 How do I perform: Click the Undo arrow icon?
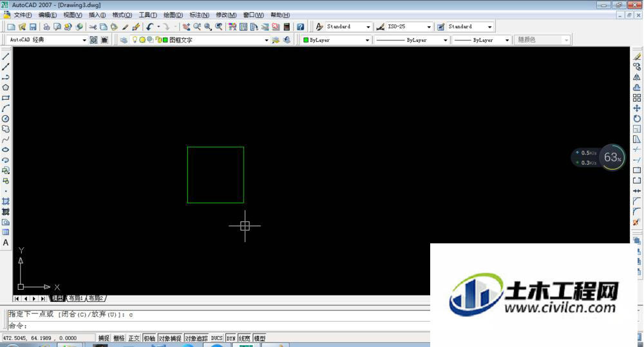point(149,26)
